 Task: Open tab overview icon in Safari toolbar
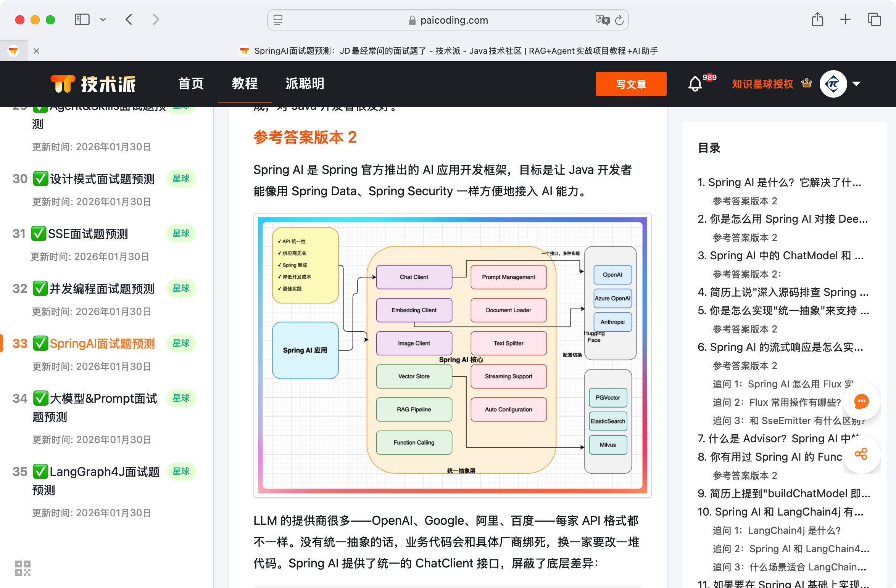pyautogui.click(x=874, y=20)
